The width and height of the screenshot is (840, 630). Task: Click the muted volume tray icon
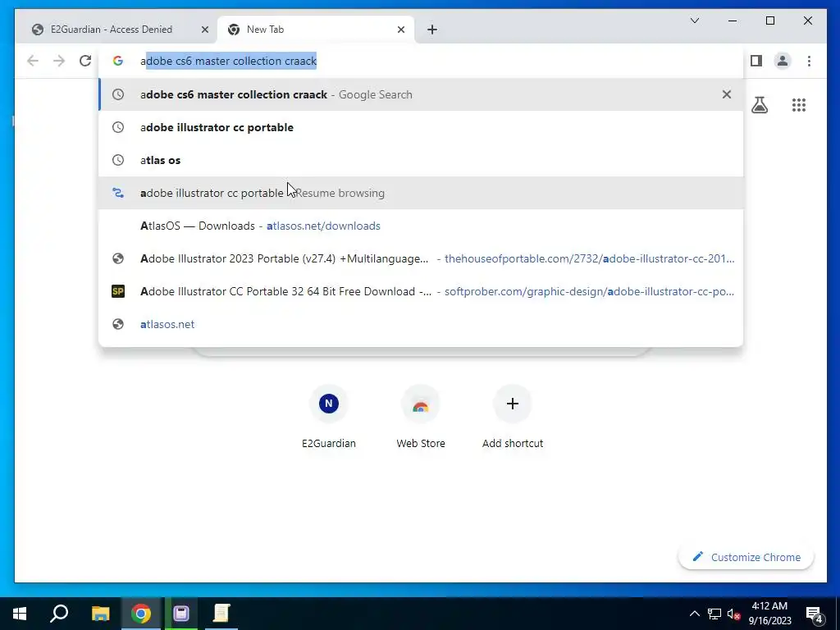point(733,614)
